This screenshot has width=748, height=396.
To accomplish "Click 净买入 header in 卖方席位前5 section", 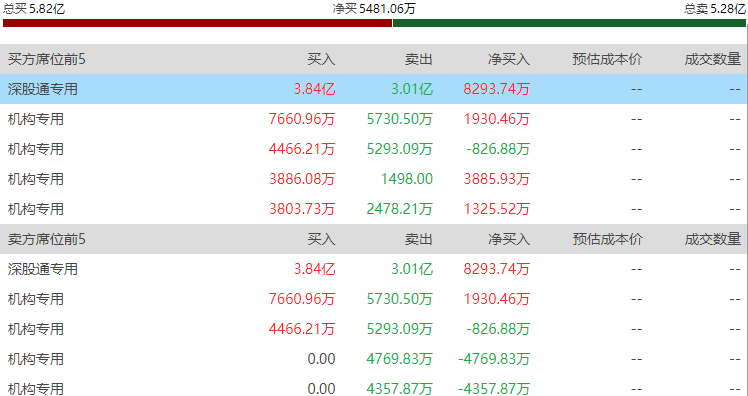I will pos(509,239).
